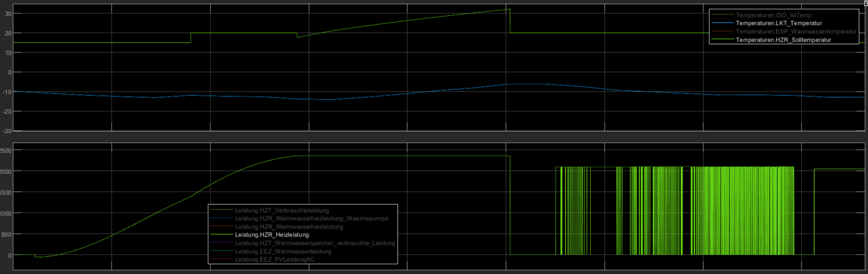Toggle Leistung.HZT_Warmwasserspeicher_verbrauchte_Leistung entry
Viewport: 868px width, 274px height.
315,243
